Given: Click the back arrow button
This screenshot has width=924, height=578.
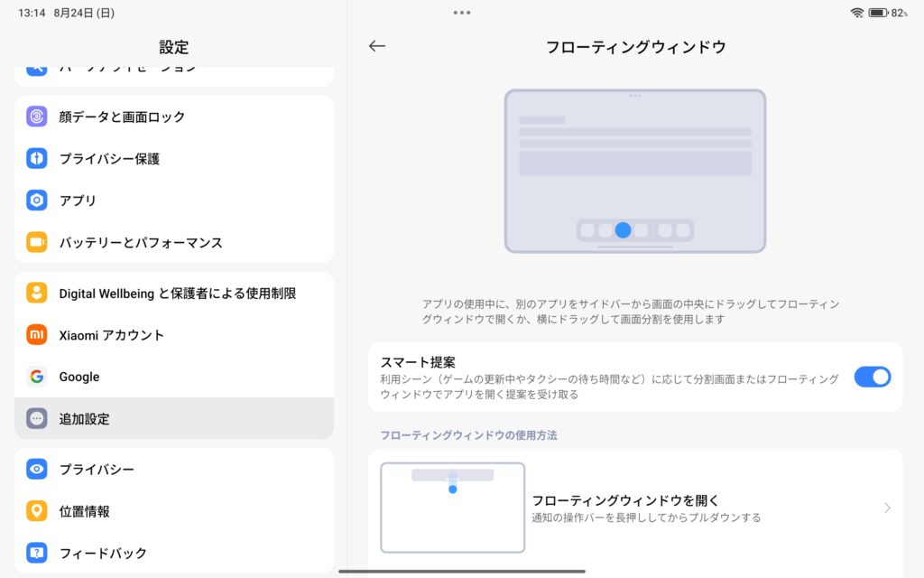Looking at the screenshot, I should [x=377, y=46].
